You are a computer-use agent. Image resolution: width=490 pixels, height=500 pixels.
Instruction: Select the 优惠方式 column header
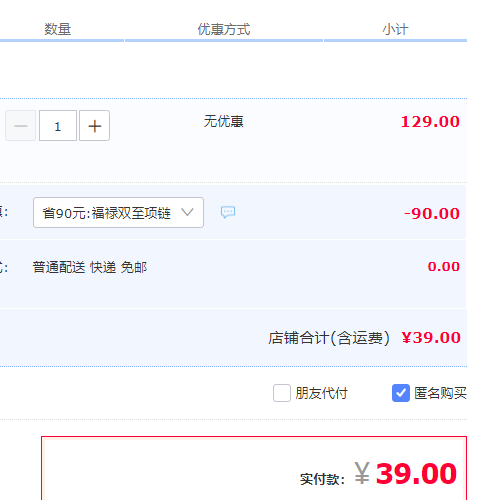point(224,29)
